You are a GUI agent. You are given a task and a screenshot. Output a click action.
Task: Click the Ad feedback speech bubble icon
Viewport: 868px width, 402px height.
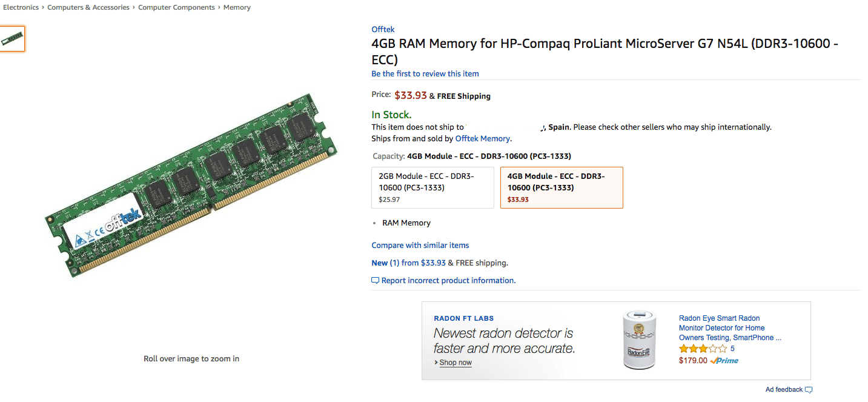pos(809,390)
